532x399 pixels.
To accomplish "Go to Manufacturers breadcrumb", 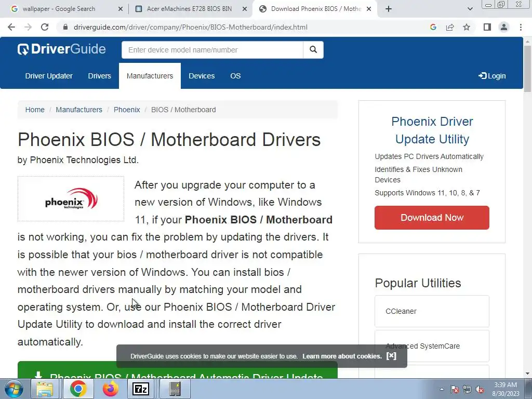I will [79, 110].
